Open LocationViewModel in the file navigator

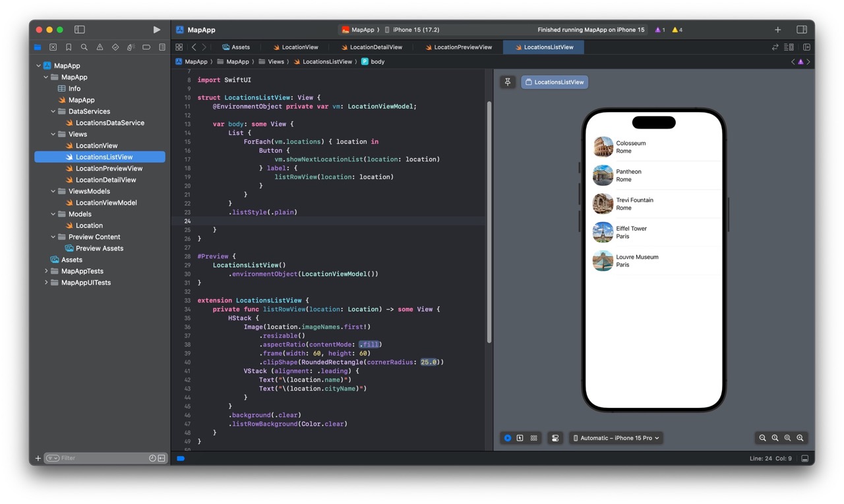point(106,203)
